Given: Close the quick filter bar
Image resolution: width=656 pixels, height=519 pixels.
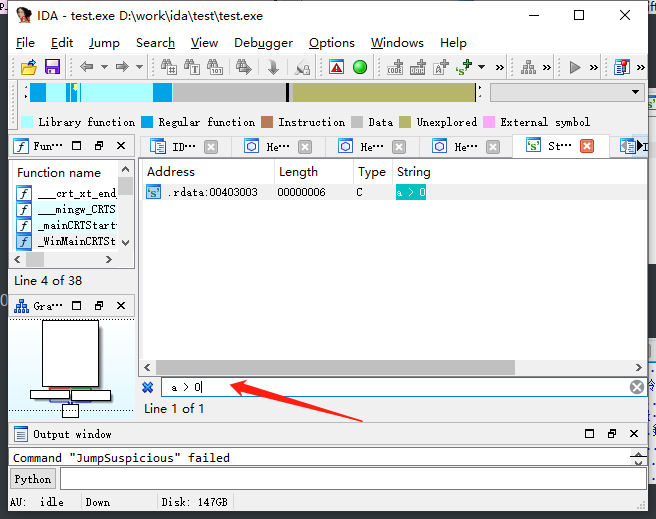Looking at the screenshot, I should click(148, 387).
